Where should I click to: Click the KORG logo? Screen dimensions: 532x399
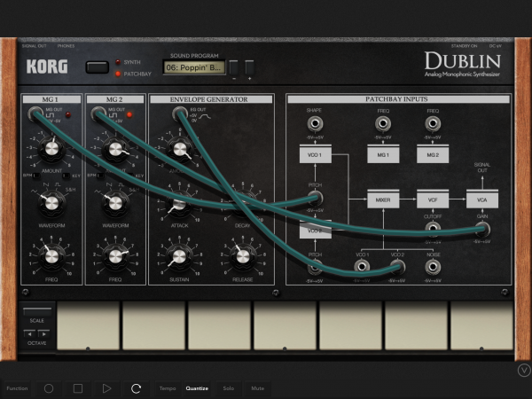pyautogui.click(x=47, y=66)
